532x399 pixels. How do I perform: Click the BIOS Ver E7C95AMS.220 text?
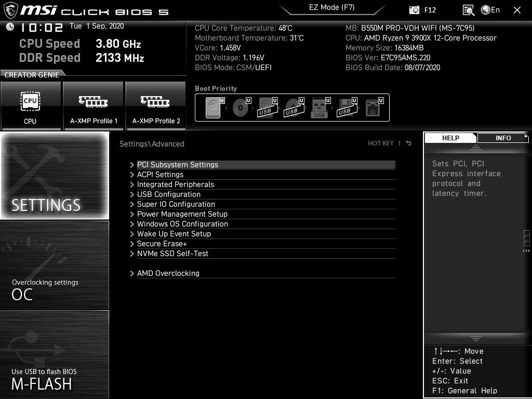click(x=388, y=58)
